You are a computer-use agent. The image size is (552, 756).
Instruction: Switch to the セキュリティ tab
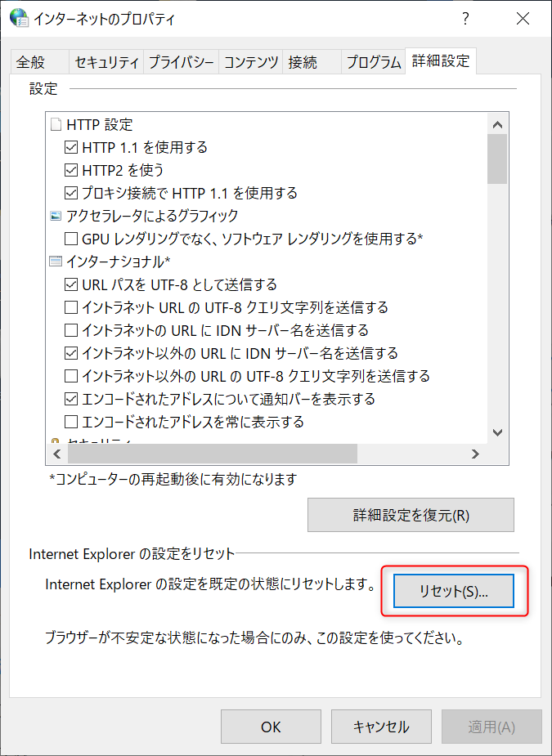click(x=106, y=62)
